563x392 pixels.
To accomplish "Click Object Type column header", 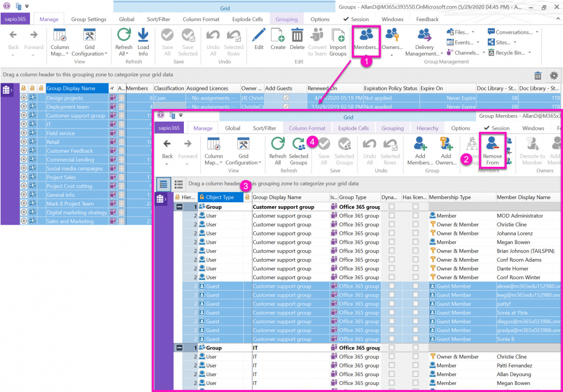I will (x=220, y=197).
